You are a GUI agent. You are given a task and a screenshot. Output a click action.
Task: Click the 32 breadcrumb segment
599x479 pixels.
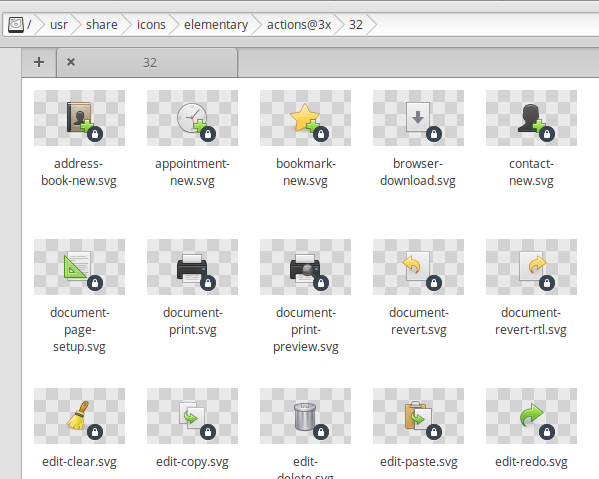(356, 25)
